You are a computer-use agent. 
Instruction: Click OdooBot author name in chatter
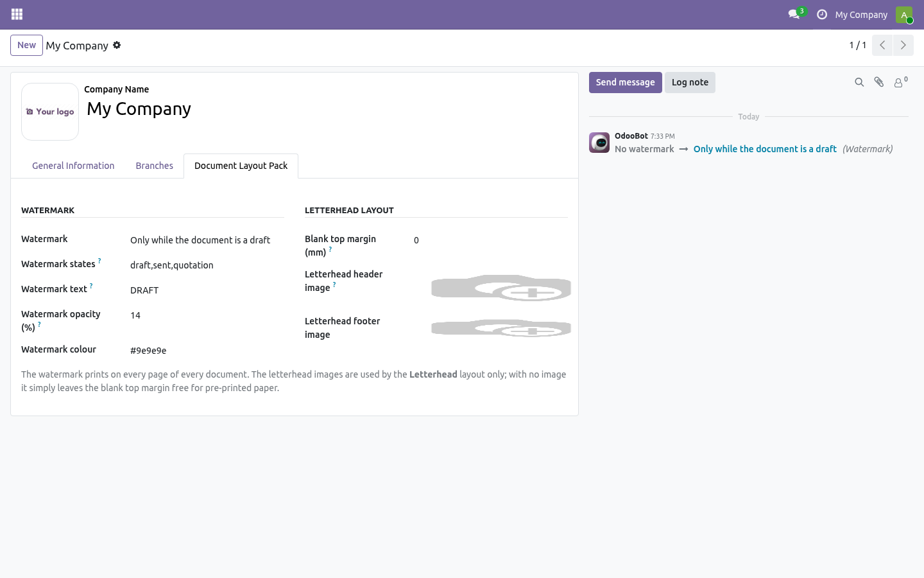point(631,136)
